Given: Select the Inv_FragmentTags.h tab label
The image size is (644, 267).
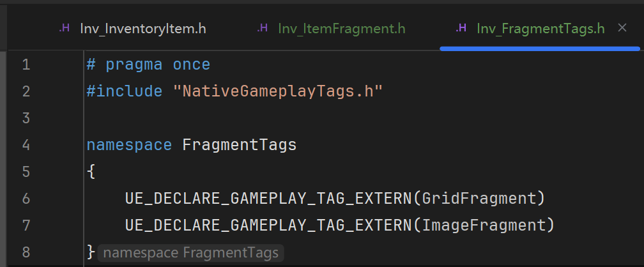Looking at the screenshot, I should click(540, 28).
